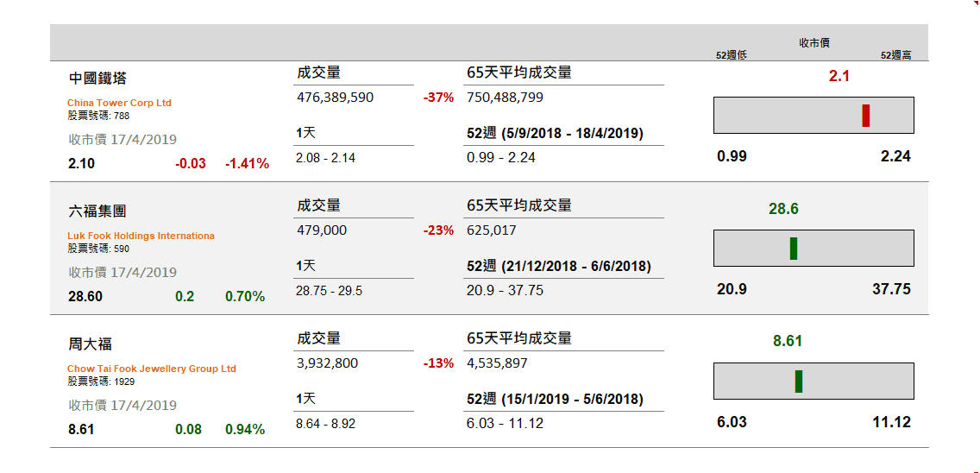Viewport: 980px width, 473px height.
Task: Click the 收市價 header label
Action: click(x=814, y=42)
